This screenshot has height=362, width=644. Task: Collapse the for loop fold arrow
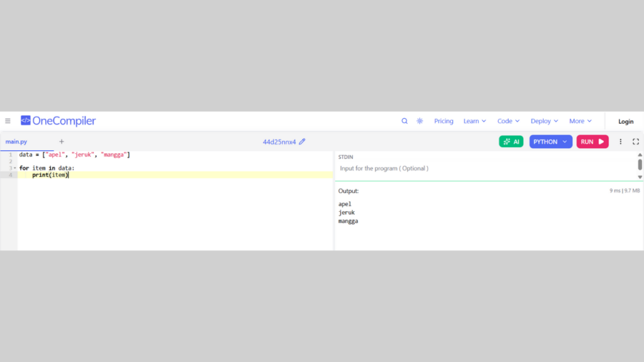click(x=15, y=168)
